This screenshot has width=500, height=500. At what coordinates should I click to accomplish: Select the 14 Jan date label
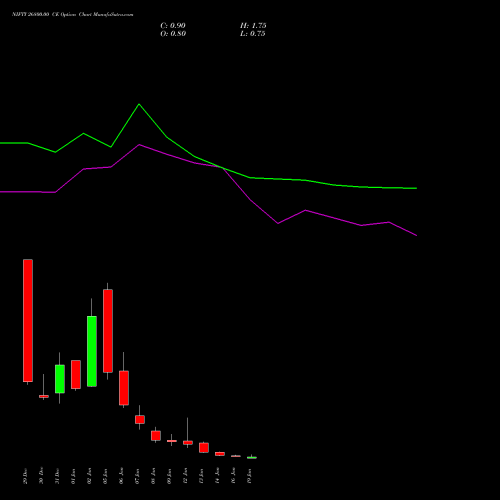coord(218,476)
